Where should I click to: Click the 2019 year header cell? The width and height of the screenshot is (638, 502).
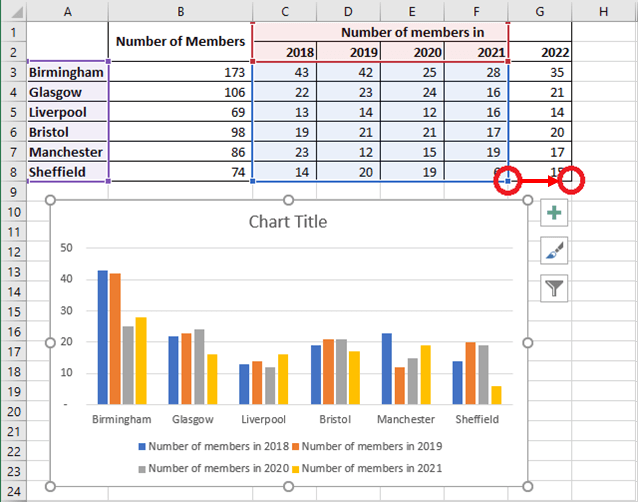pyautogui.click(x=348, y=52)
